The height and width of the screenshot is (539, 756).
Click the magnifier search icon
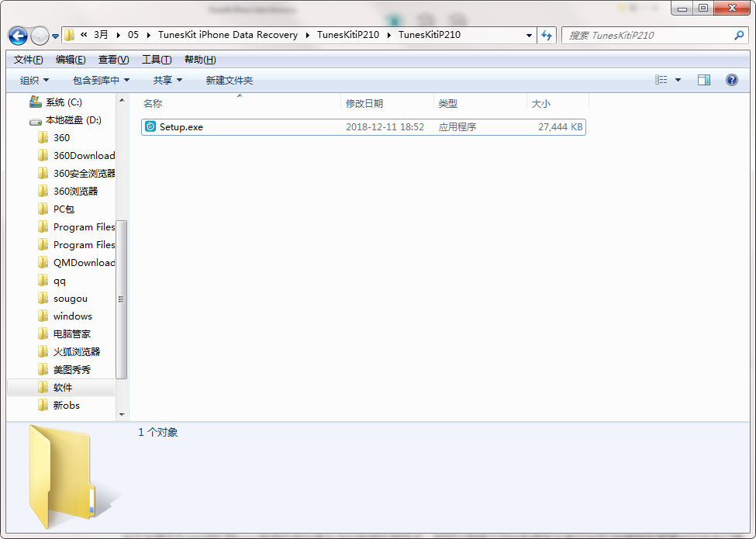coord(739,35)
